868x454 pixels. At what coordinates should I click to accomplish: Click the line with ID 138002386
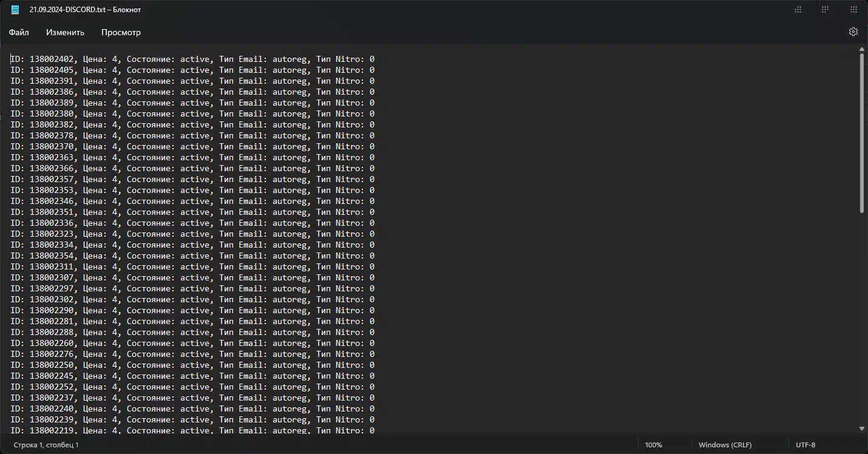(192, 92)
